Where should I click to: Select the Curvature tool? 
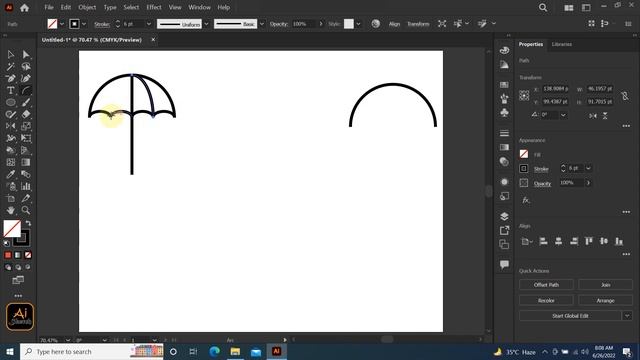(x=26, y=78)
